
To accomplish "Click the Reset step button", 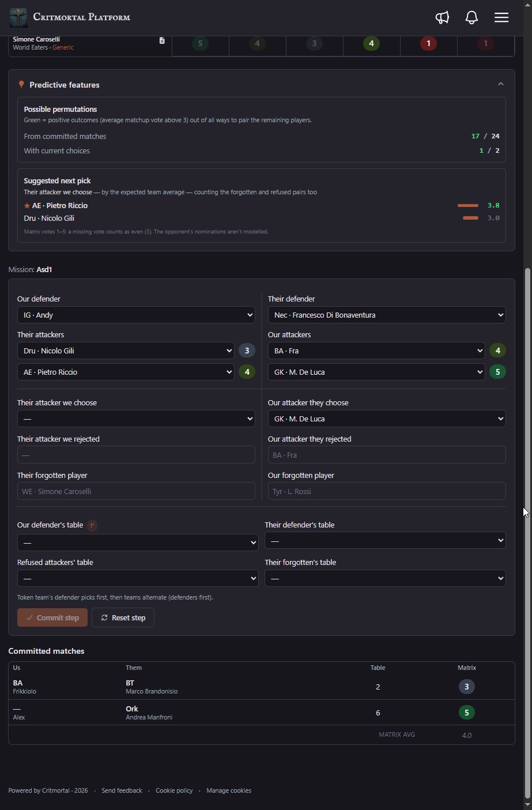I will (123, 617).
